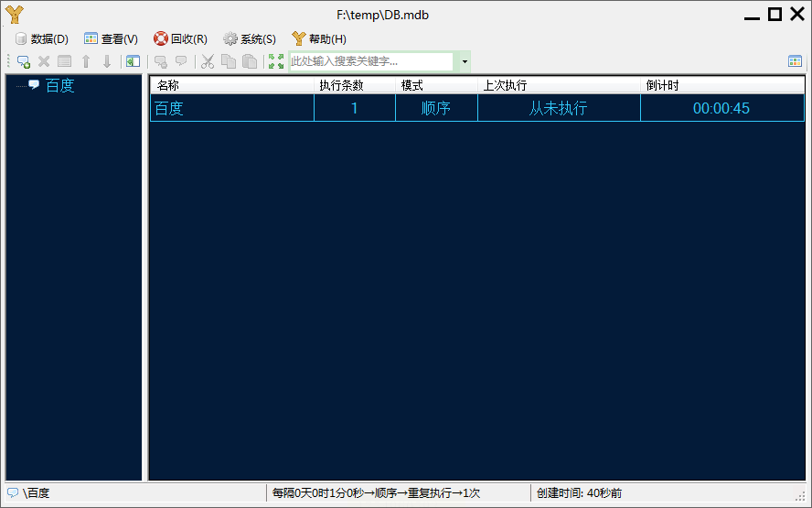Click the two overlapping speech bubbles toolbar icon
Viewport: 812px width, 508px height.
161,61
